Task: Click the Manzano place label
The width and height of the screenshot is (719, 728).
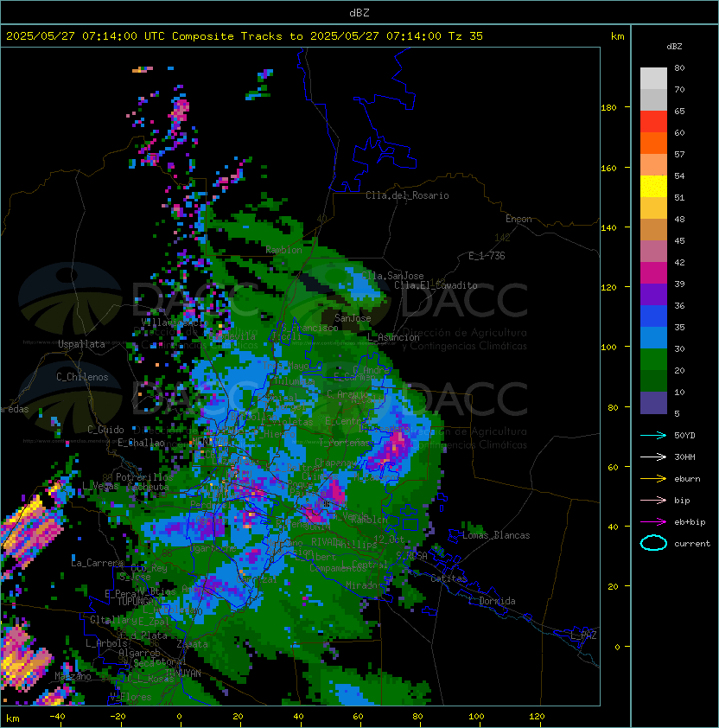Action: 73,676
